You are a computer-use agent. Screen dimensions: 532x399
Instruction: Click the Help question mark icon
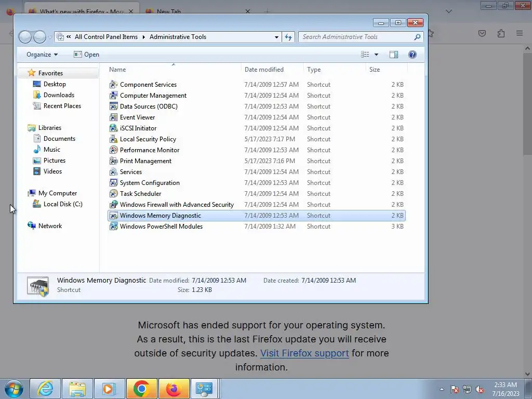click(412, 55)
